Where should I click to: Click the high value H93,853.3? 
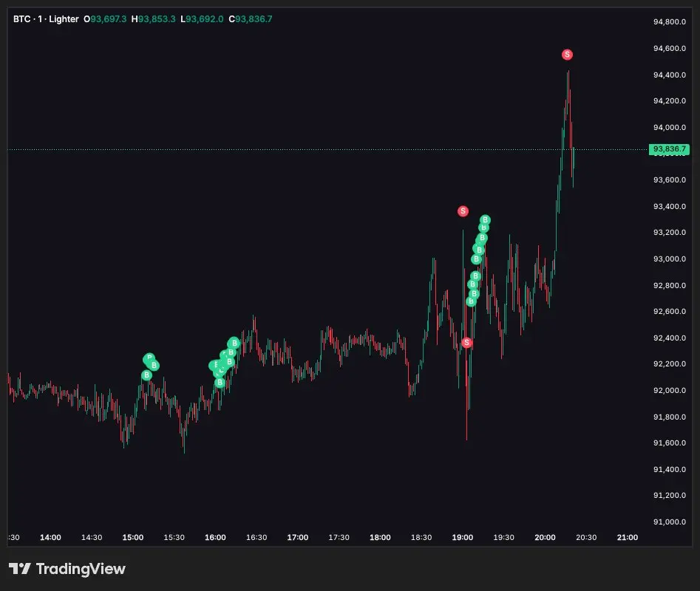[153, 19]
